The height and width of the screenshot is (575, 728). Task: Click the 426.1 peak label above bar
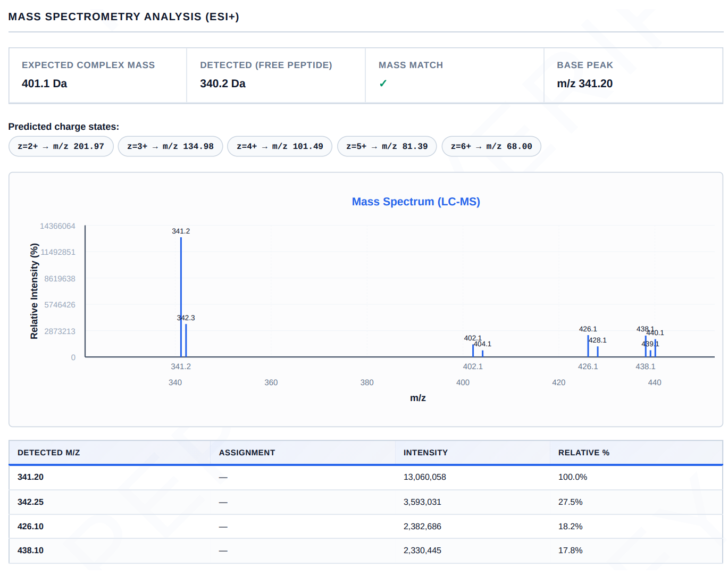pyautogui.click(x=588, y=329)
